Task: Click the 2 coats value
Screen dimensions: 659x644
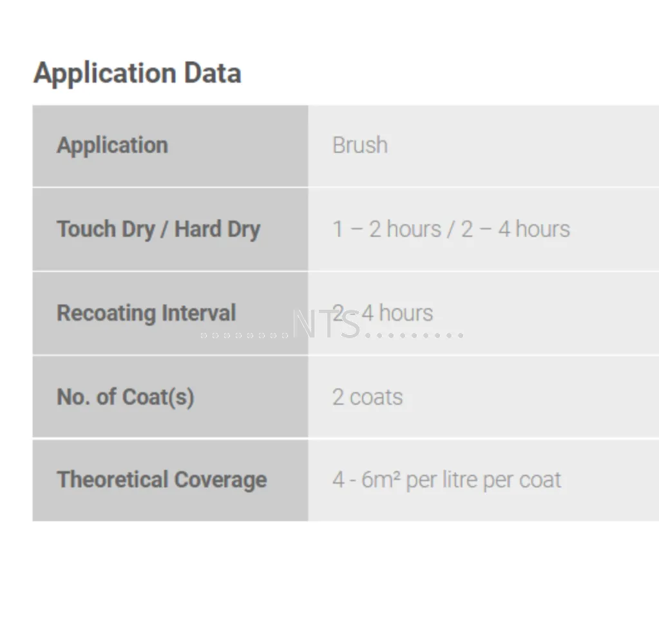Action: click(x=367, y=397)
